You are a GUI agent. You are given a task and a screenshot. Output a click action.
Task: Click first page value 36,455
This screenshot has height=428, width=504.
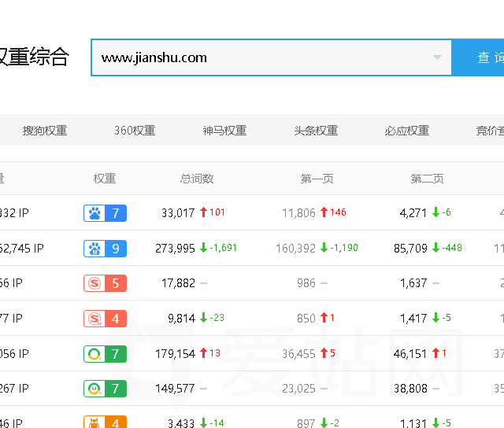[x=298, y=354]
